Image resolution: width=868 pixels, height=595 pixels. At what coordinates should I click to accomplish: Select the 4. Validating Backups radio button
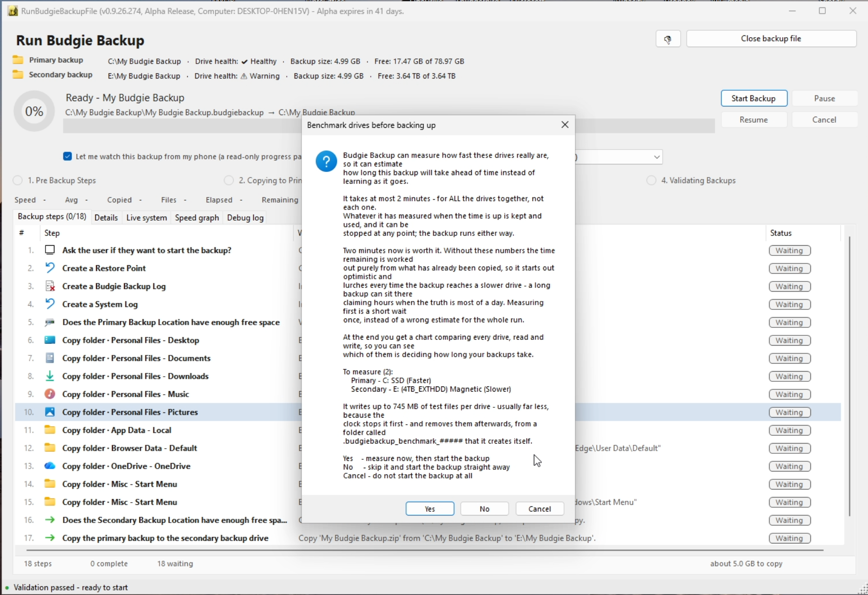(651, 180)
